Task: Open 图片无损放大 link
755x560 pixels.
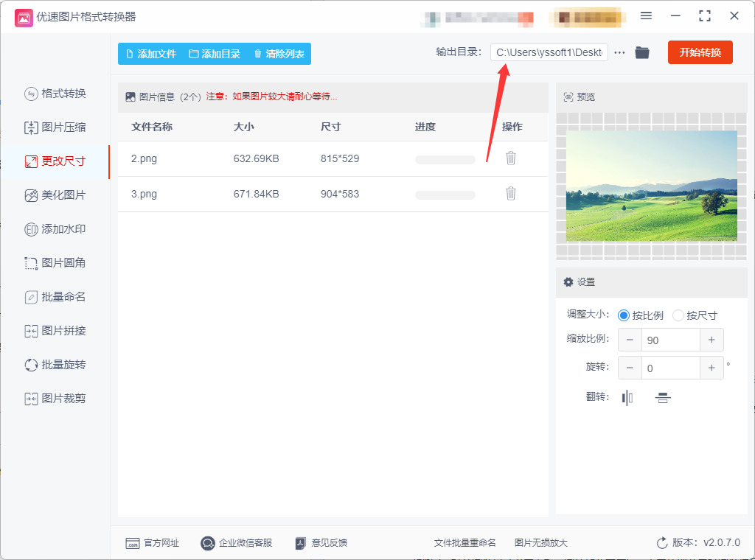Action: tap(540, 543)
